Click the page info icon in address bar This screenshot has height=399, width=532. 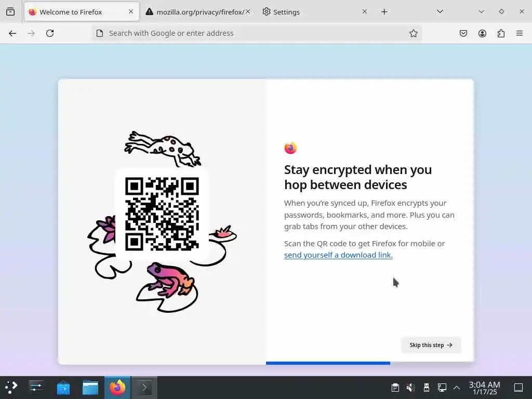pyautogui.click(x=99, y=33)
